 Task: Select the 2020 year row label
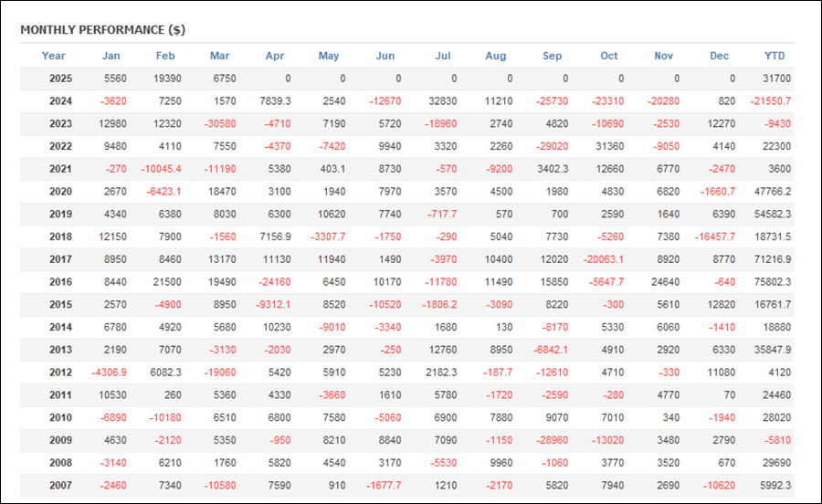click(x=61, y=191)
